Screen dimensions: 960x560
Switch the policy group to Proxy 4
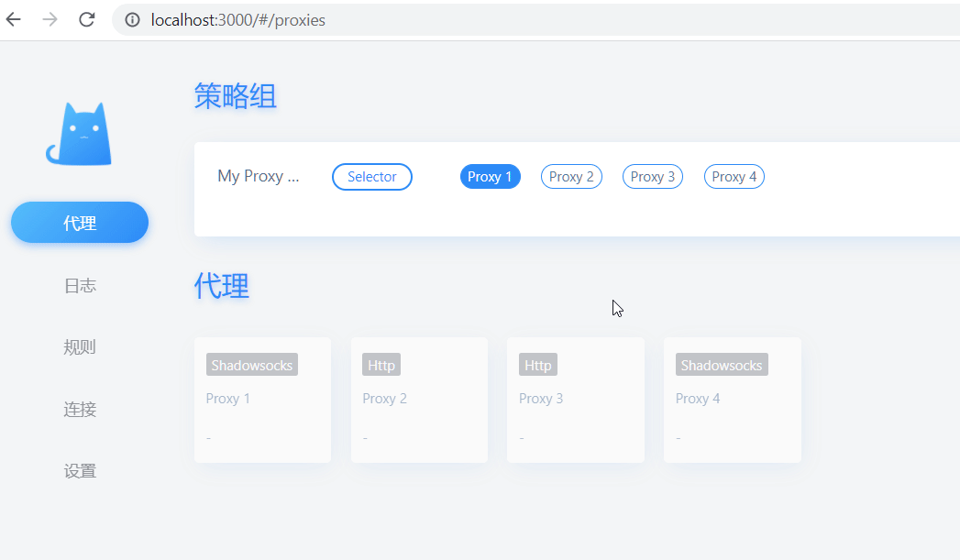[x=734, y=176]
